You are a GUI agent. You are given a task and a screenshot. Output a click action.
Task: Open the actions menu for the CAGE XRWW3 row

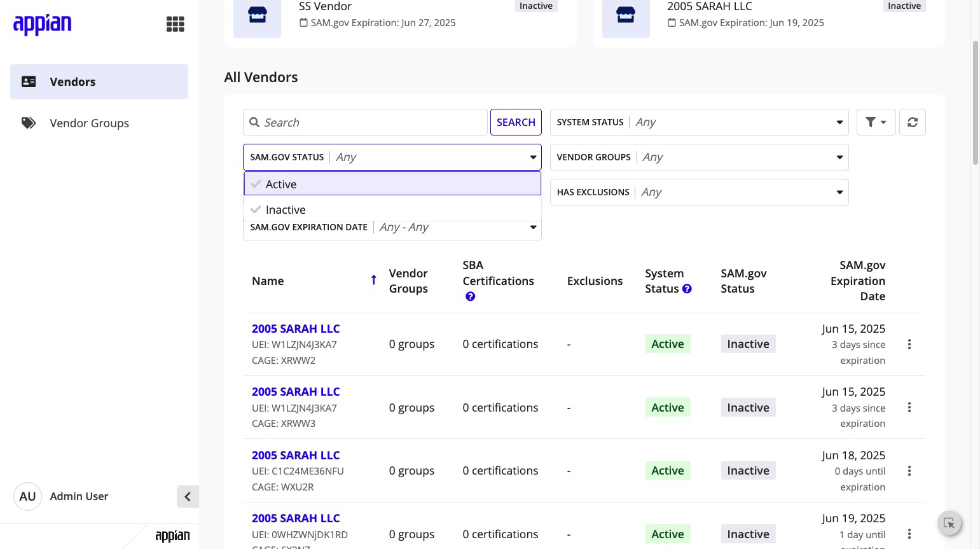coord(909,407)
